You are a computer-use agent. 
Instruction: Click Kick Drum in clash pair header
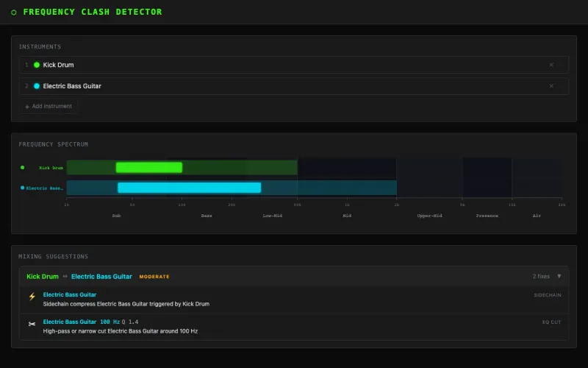[x=43, y=277]
